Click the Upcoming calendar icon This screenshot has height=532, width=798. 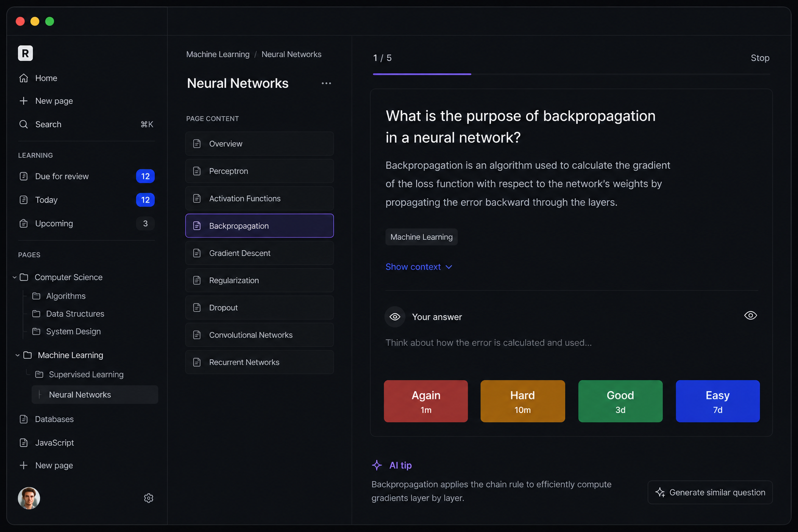(x=23, y=223)
